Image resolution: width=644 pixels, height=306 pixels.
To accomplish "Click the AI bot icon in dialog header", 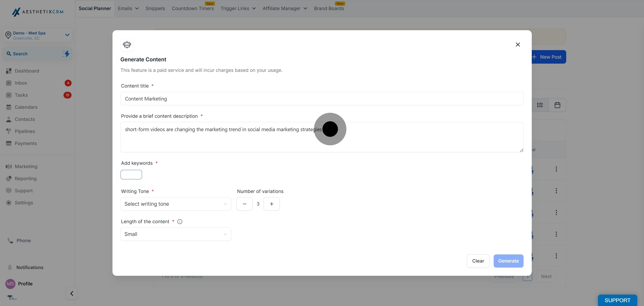I will point(127,45).
